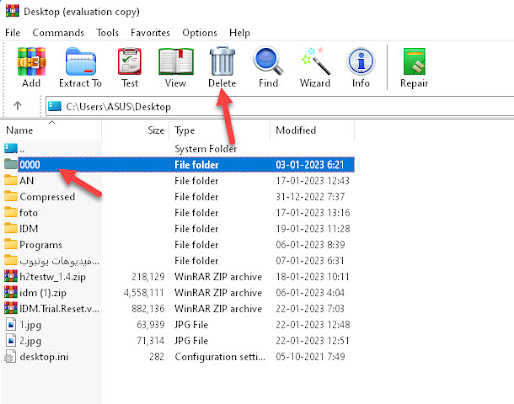
Task: Open the Find magnifier tool
Action: pyautogui.click(x=268, y=67)
